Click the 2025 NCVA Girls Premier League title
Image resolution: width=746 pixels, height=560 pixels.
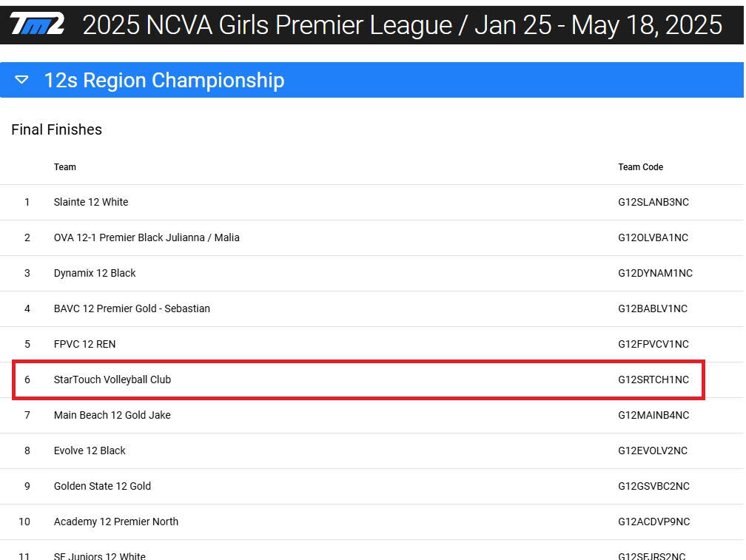[402, 25]
